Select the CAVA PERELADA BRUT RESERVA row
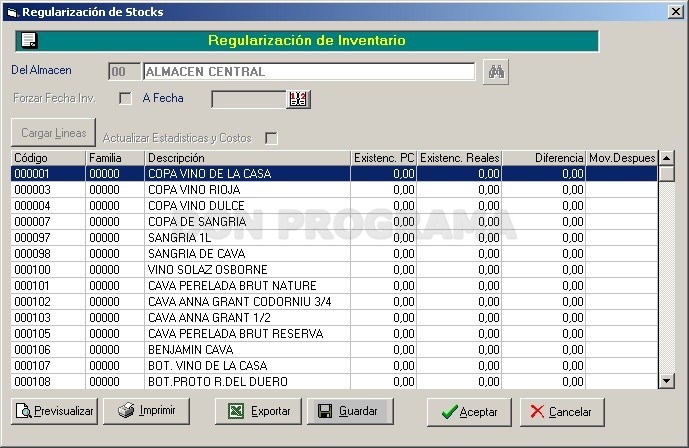This screenshot has height=448, width=689. coord(334,334)
